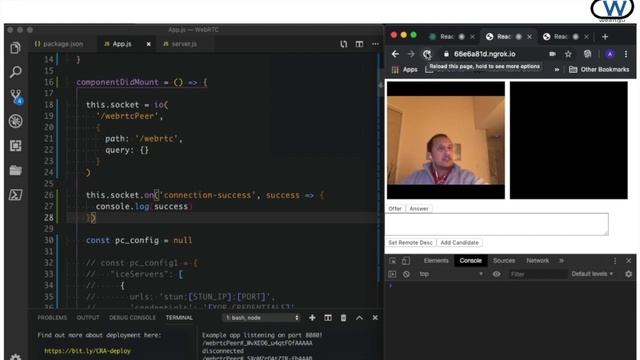Open the Default levels dropdown
The width and height of the screenshot is (640, 360).
pos(592,274)
